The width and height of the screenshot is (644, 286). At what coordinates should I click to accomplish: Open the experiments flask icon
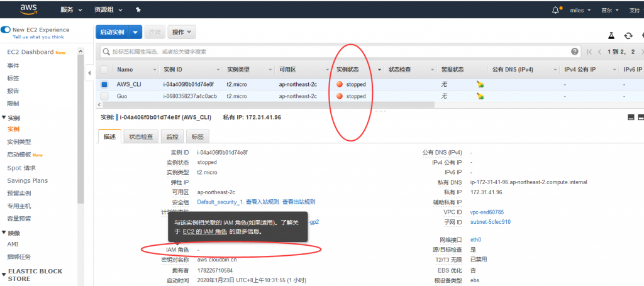tap(611, 36)
